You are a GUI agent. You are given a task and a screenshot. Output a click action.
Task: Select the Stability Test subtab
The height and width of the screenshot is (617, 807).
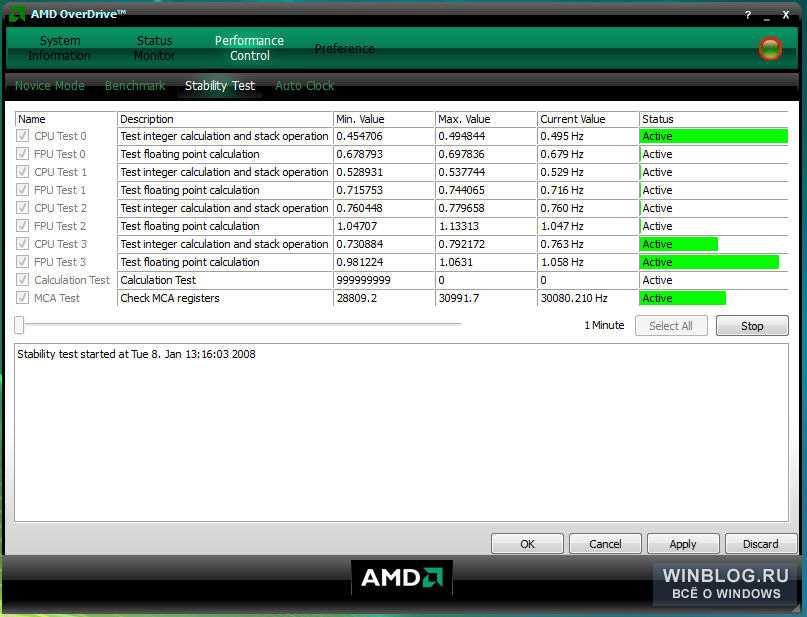pos(220,85)
